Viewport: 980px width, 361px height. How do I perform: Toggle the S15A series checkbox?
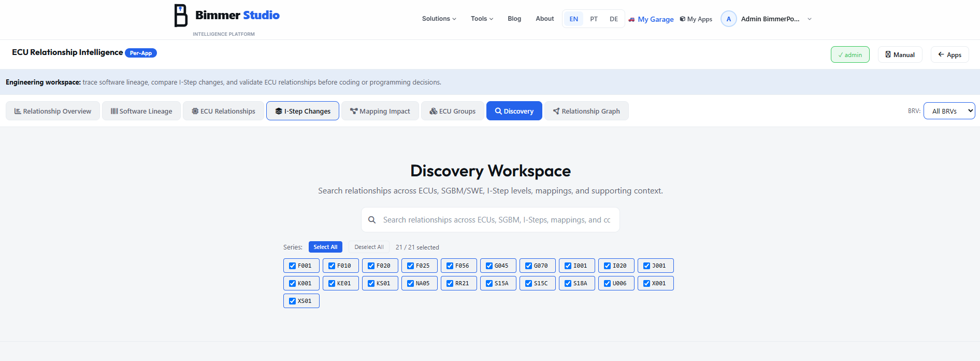pos(489,283)
